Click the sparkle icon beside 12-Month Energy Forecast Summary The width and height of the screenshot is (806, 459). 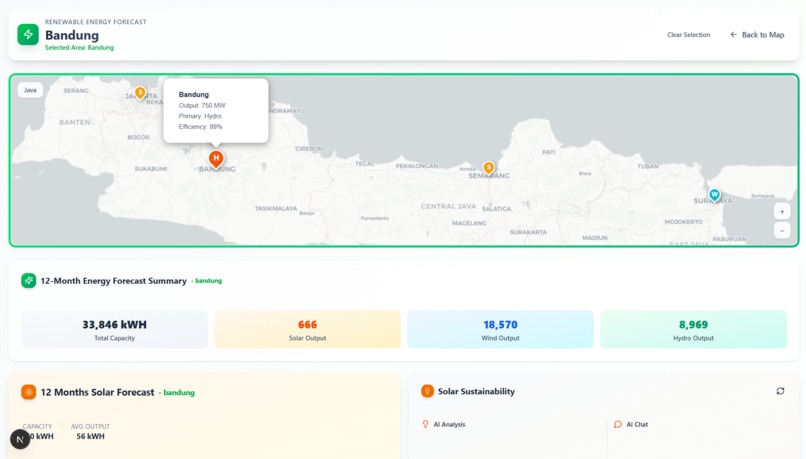(x=28, y=281)
